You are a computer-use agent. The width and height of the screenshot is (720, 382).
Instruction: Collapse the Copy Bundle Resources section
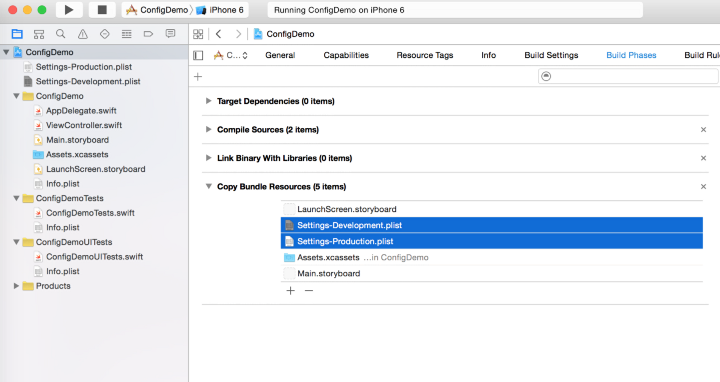208,186
